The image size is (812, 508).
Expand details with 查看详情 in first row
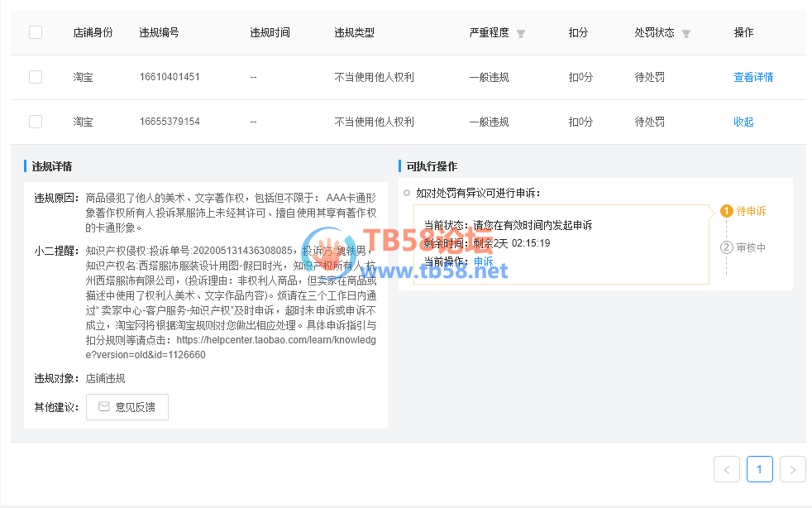click(753, 77)
